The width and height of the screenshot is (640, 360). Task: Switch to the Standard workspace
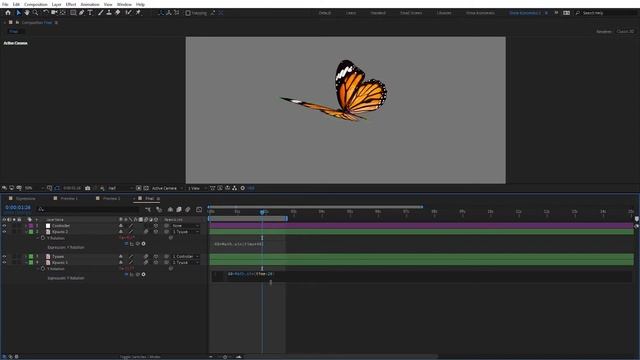click(378, 13)
